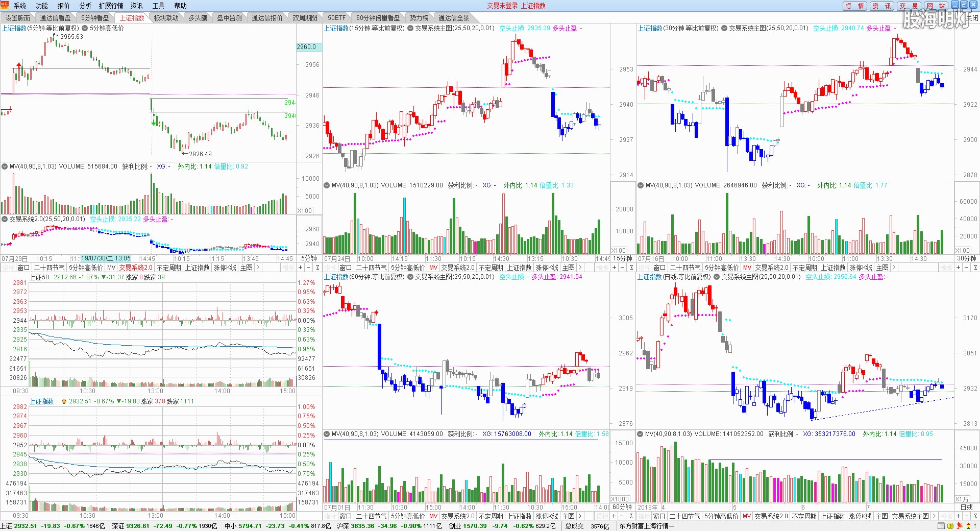This screenshot has width=980, height=531.
Task: Open the 工具 menu
Action: pyautogui.click(x=159, y=6)
